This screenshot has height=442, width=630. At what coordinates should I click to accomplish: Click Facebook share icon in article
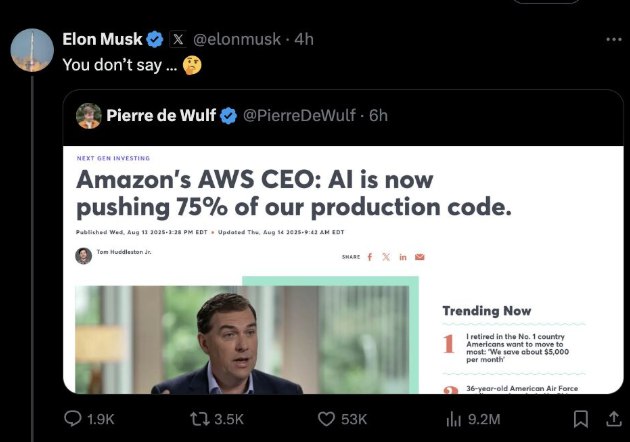click(x=370, y=257)
